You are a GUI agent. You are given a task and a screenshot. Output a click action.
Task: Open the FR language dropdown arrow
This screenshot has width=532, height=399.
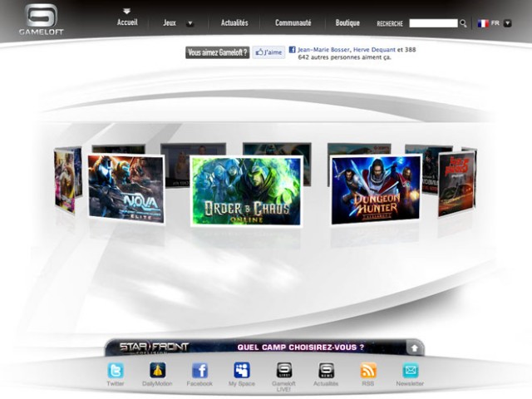[x=507, y=23]
